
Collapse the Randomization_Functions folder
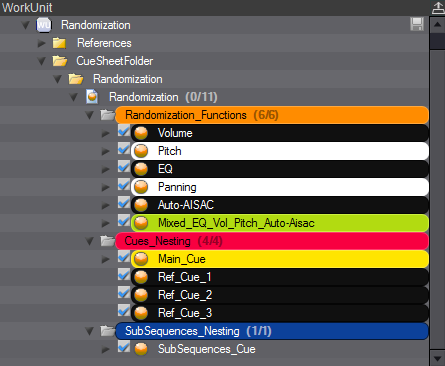click(90, 115)
